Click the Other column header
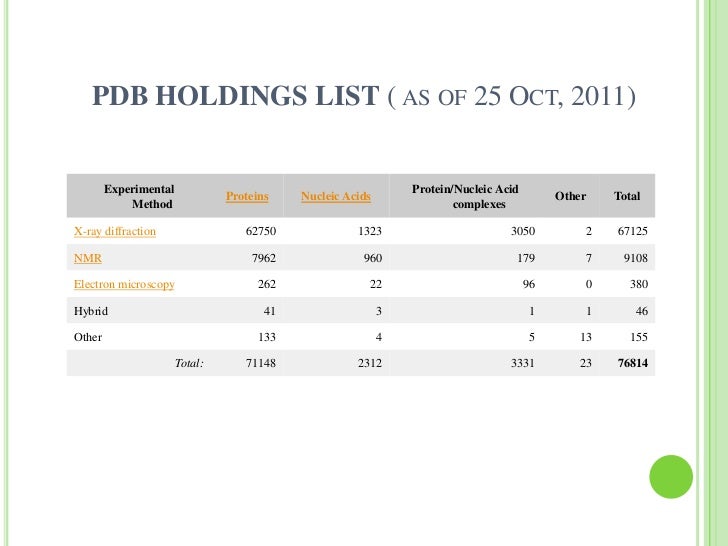The width and height of the screenshot is (728, 546). coord(570,196)
